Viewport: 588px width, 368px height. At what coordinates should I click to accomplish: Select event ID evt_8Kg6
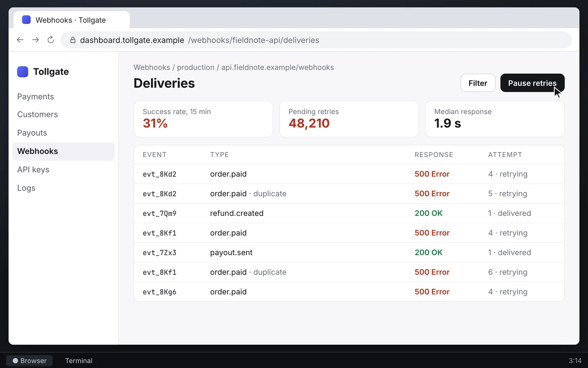pyautogui.click(x=160, y=292)
